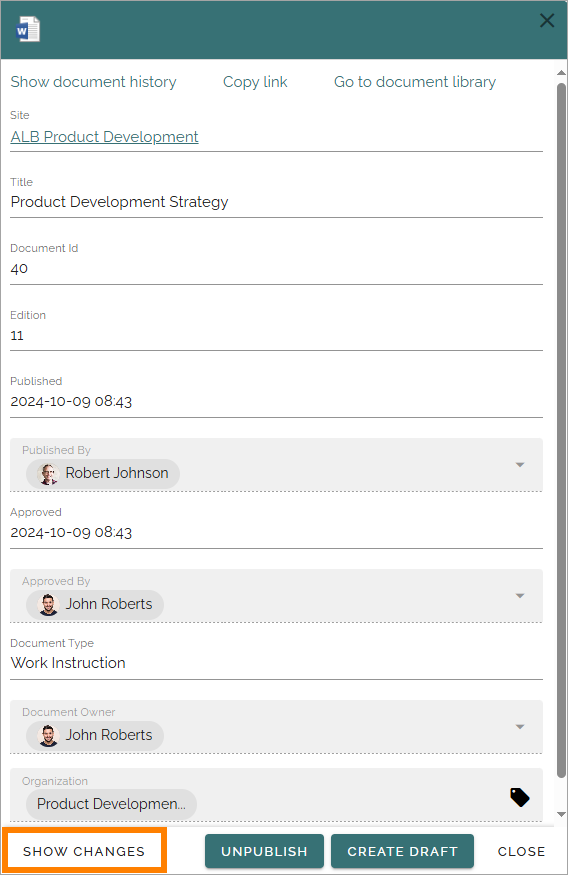Expand the Approved By dropdown arrow
568x875 pixels.
pyautogui.click(x=519, y=596)
